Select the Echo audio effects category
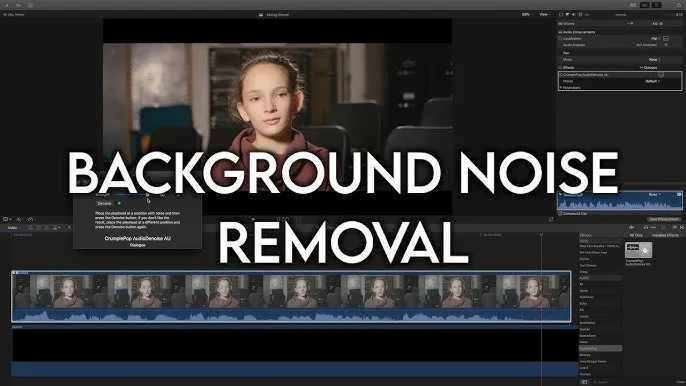Image resolution: width=686 pixels, height=386 pixels. tap(583, 303)
